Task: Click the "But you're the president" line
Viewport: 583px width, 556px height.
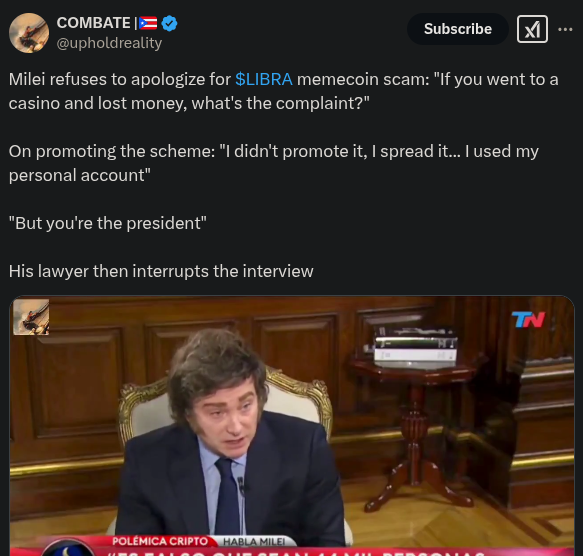Action: (x=108, y=223)
